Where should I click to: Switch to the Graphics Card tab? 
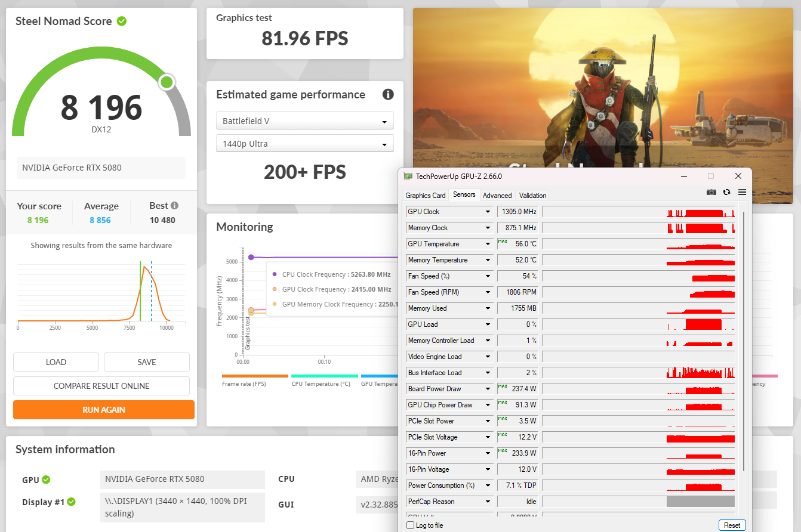tap(425, 196)
